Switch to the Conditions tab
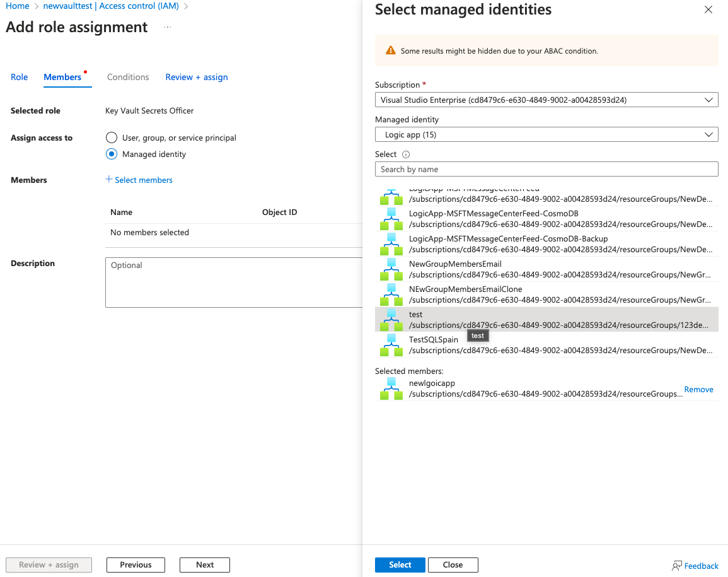This screenshot has width=728, height=577. tap(128, 77)
